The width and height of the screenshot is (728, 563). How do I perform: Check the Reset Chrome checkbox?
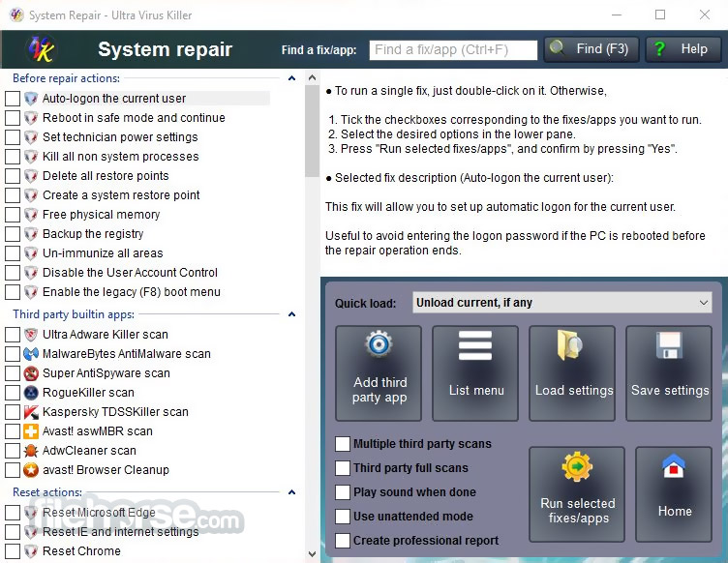click(13, 551)
